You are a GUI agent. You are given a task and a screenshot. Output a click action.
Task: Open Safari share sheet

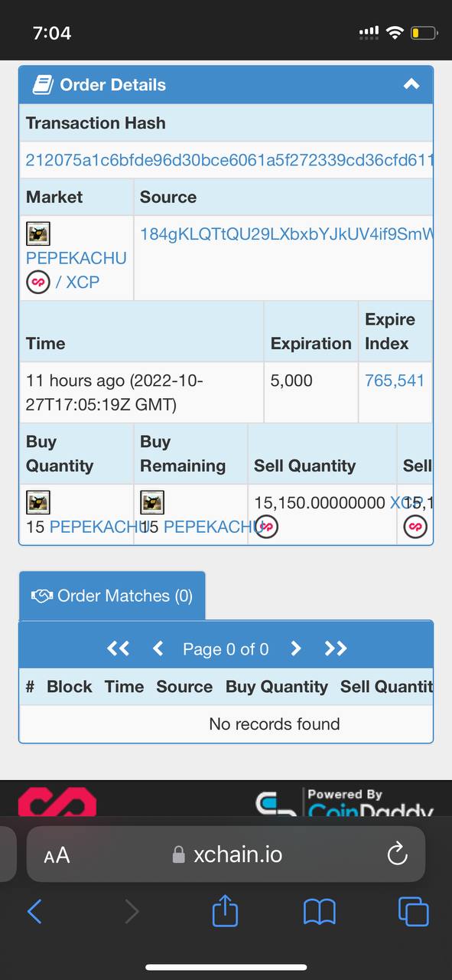(x=225, y=911)
